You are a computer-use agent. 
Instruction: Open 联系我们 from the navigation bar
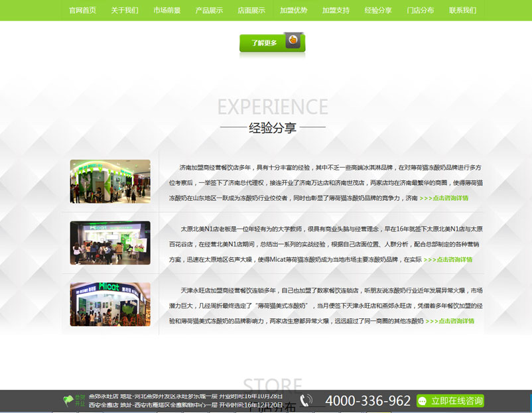coord(462,11)
